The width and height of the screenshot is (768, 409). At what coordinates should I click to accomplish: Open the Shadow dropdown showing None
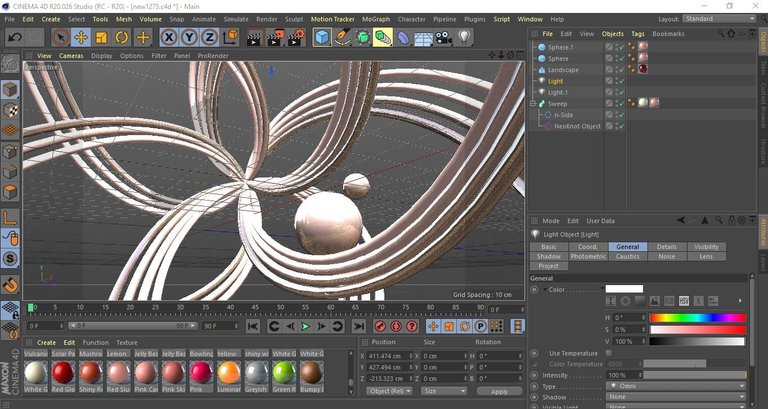pos(675,397)
